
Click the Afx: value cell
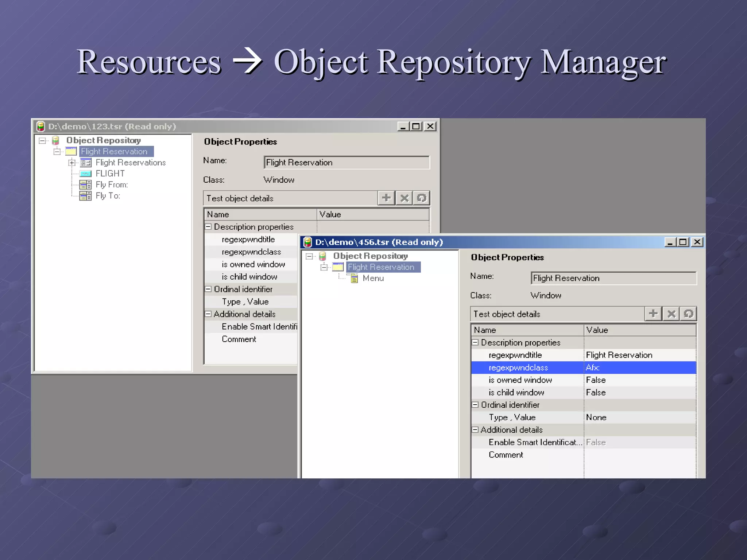pyautogui.click(x=640, y=367)
